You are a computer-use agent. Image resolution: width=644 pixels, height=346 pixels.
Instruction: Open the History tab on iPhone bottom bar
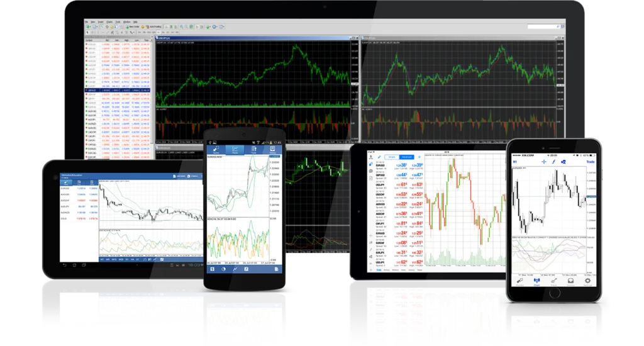coord(570,281)
